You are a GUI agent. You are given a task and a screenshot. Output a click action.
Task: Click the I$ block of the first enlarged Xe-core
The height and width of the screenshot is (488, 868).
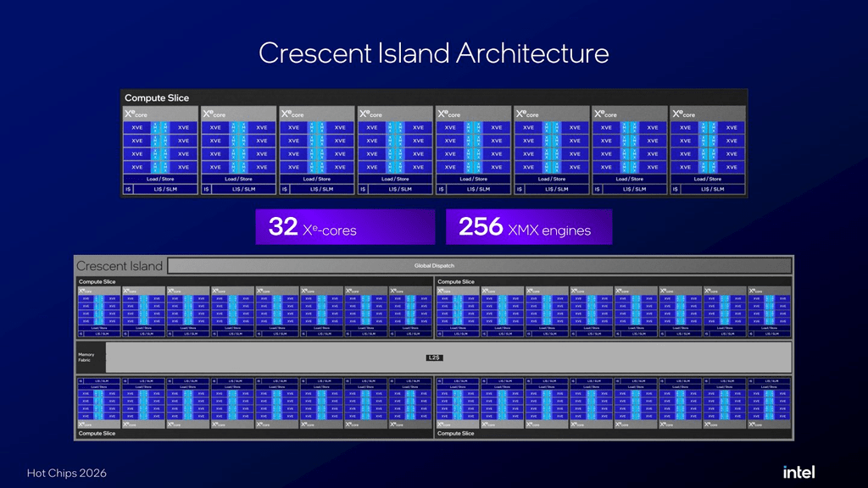click(128, 189)
